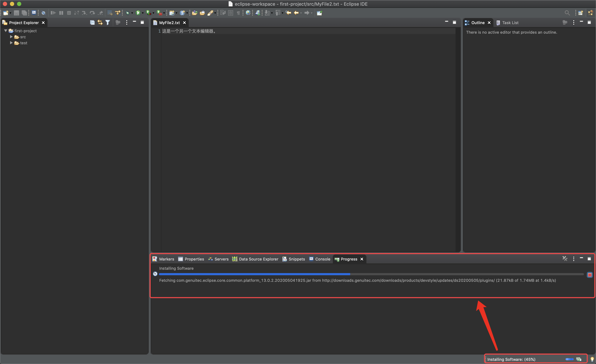The height and width of the screenshot is (364, 596).
Task: Switch to the Console tab
Action: pyautogui.click(x=320, y=259)
